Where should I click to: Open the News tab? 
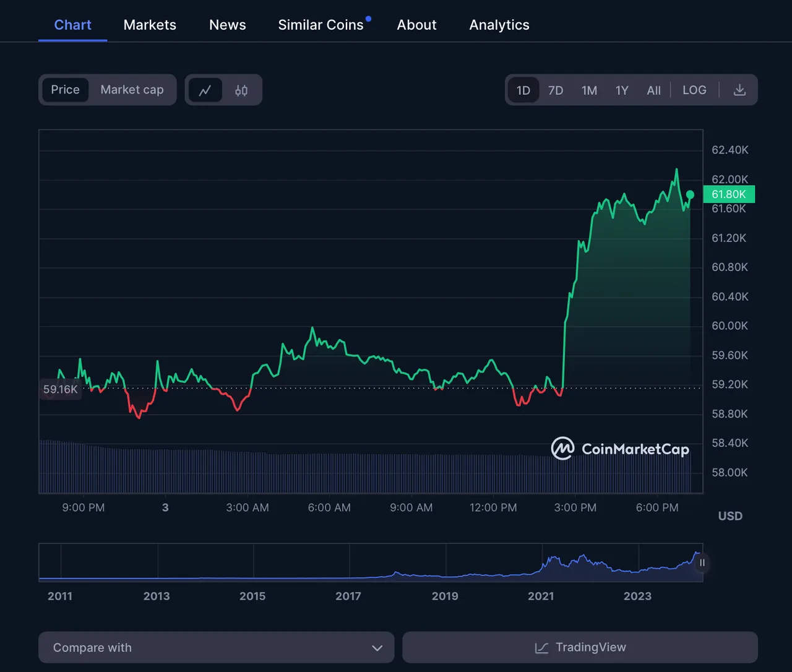point(228,25)
